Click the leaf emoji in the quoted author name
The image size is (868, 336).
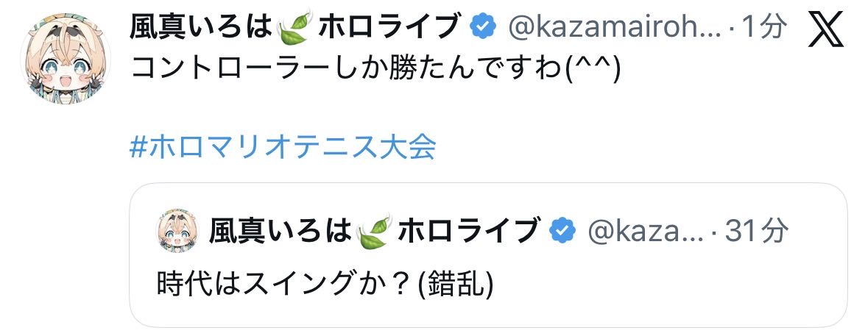(374, 232)
